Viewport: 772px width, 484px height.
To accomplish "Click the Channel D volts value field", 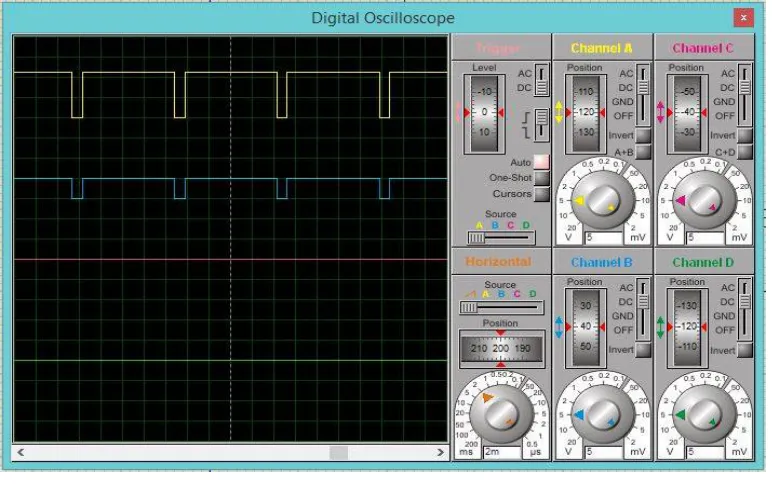I will 706,452.
